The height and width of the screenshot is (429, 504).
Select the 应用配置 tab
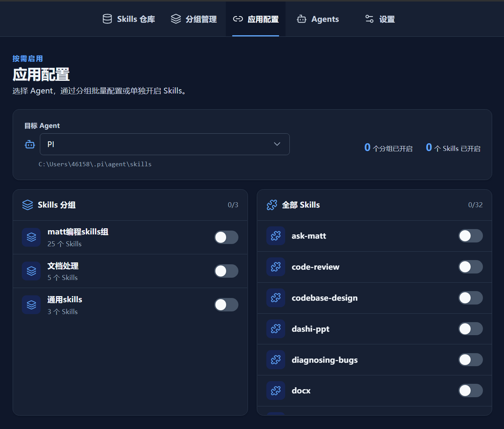(x=256, y=19)
